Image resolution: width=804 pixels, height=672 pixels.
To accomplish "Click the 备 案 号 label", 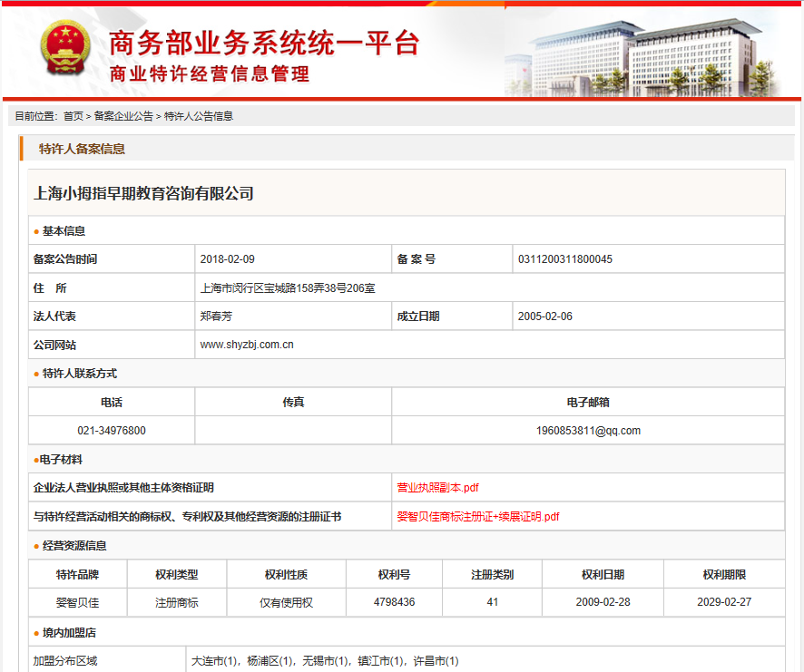I will (416, 259).
